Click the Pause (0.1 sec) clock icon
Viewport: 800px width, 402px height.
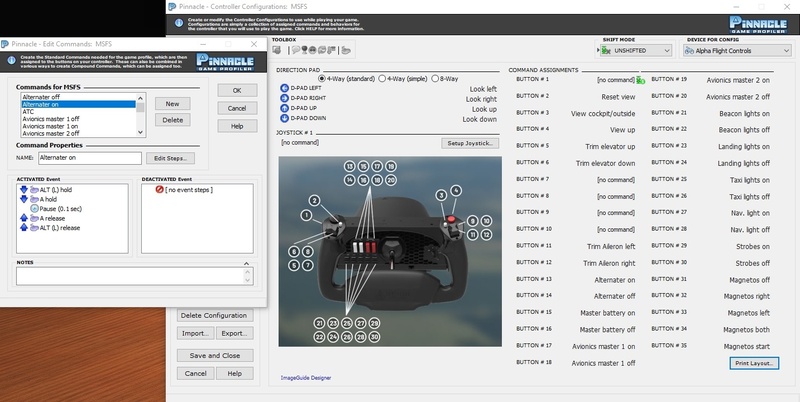tap(34, 209)
